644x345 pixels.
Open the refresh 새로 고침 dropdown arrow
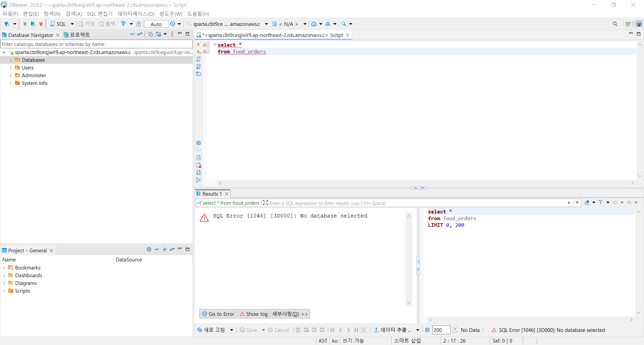pyautogui.click(x=231, y=330)
